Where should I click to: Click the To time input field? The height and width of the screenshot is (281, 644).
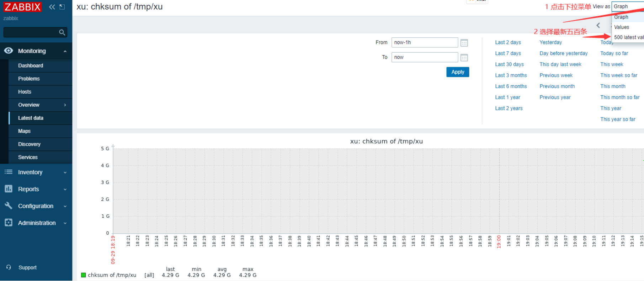click(425, 57)
